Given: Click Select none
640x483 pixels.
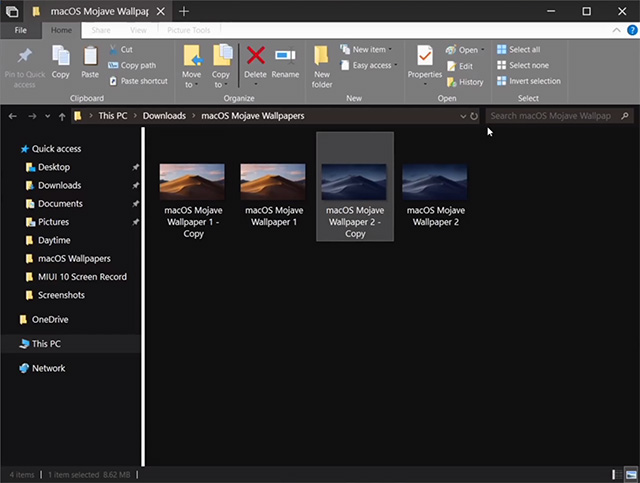Looking at the screenshot, I should [522, 65].
